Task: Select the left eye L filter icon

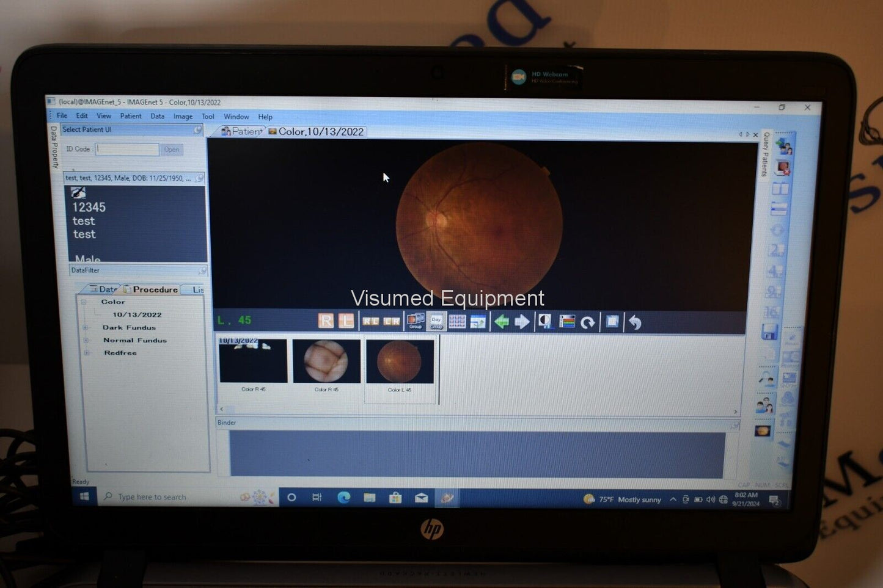Action: click(x=346, y=321)
